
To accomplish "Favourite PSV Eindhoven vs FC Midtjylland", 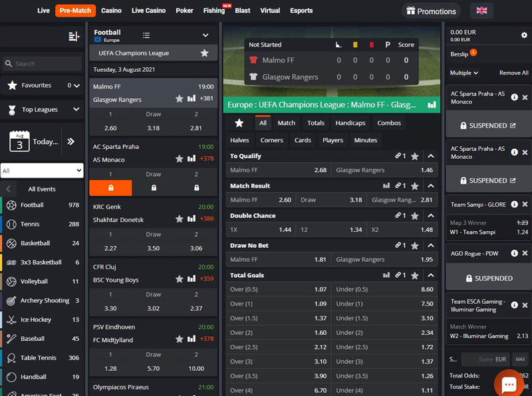I will (x=179, y=339).
